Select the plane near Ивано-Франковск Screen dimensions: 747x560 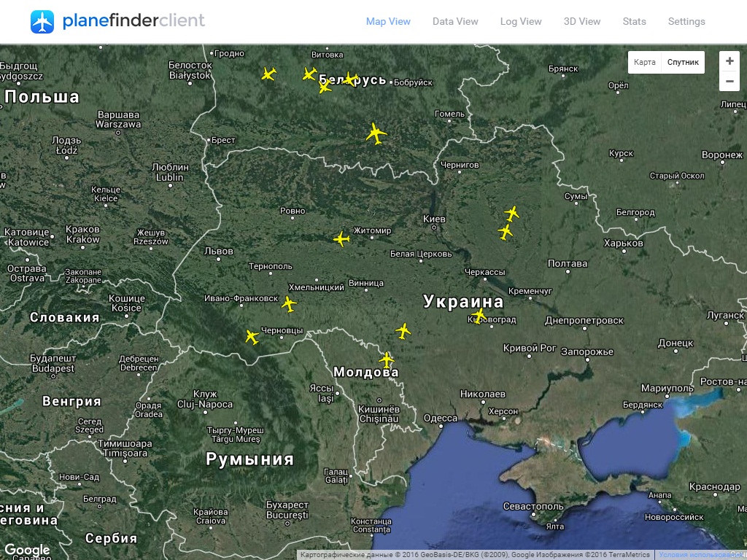pyautogui.click(x=289, y=304)
